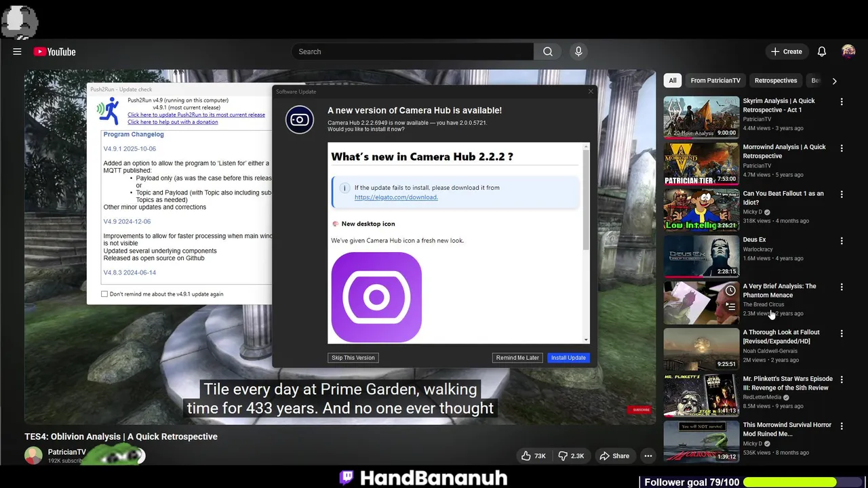Click the Create button
Image resolution: width=868 pixels, height=488 pixels.
(x=786, y=52)
